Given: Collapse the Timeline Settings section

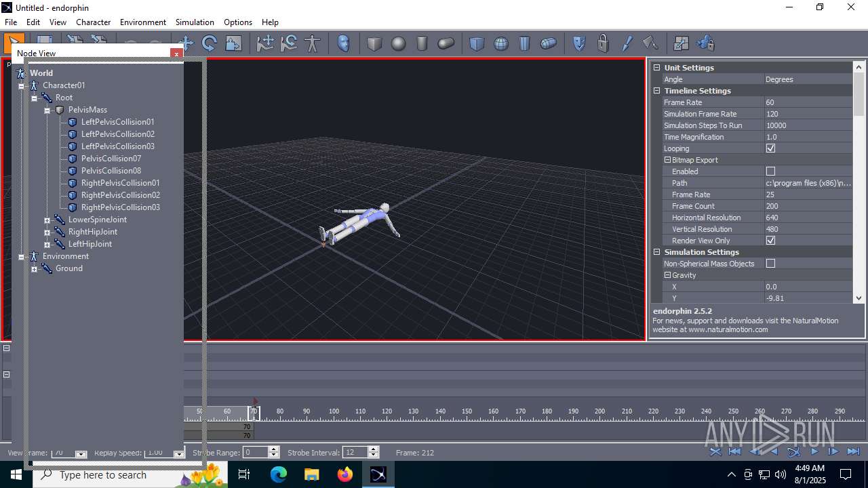Looking at the screenshot, I should point(656,91).
